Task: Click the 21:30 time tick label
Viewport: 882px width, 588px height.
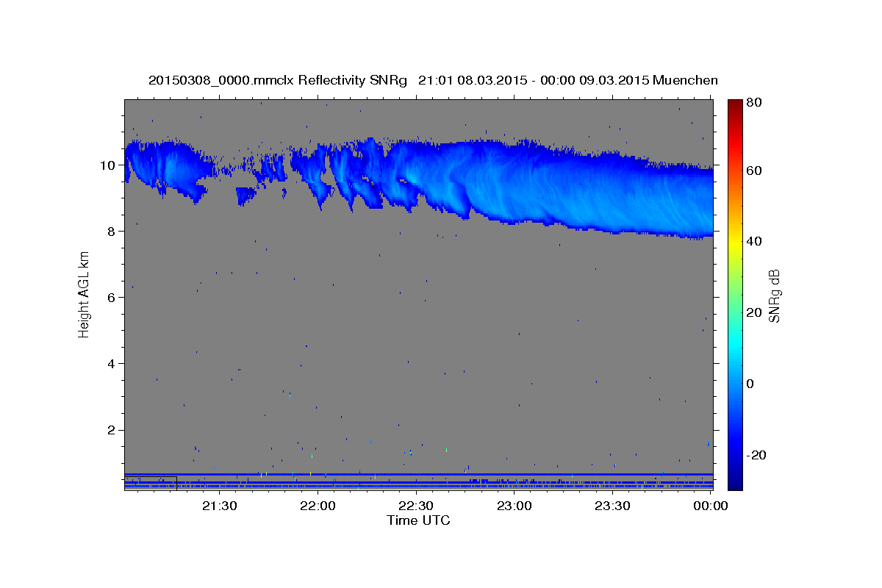Action: tap(220, 506)
